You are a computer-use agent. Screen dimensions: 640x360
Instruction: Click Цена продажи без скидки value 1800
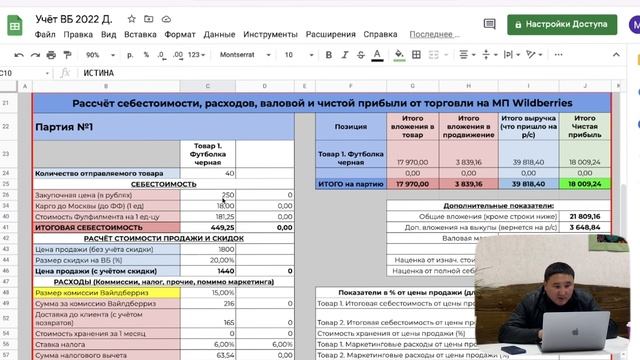click(x=207, y=249)
